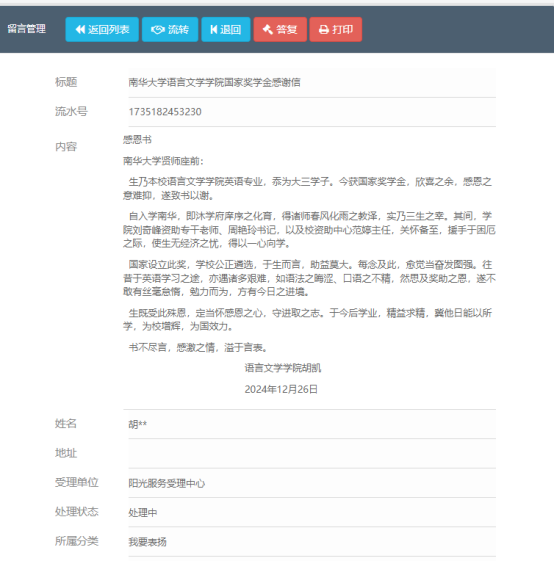
Task: Open the 流转 transfer action
Action: point(170,29)
